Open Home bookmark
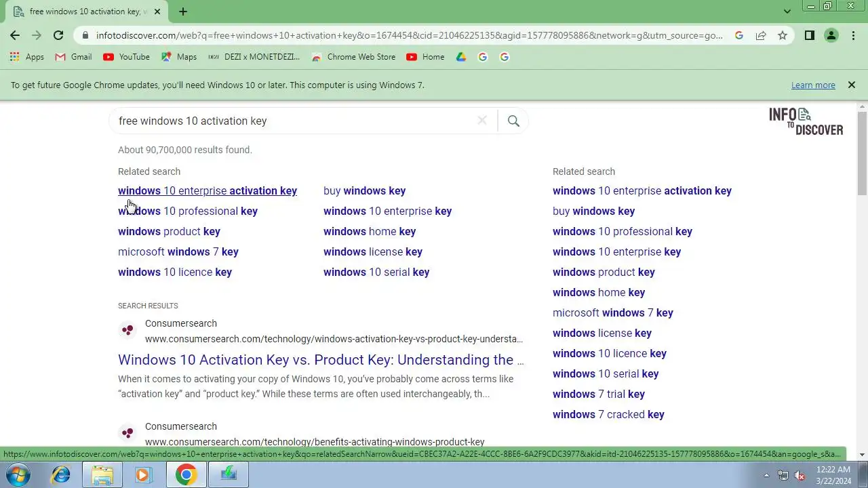Viewport: 868px width, 488px height. (425, 57)
